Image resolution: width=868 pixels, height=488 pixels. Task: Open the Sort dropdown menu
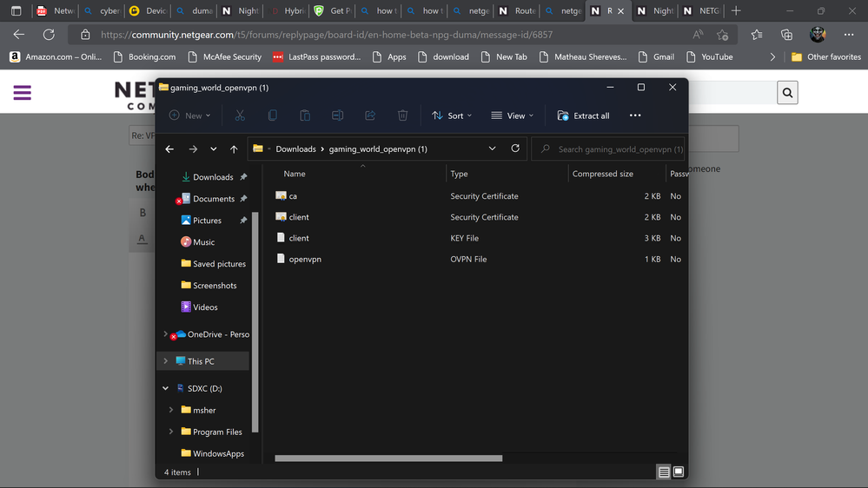[452, 115]
